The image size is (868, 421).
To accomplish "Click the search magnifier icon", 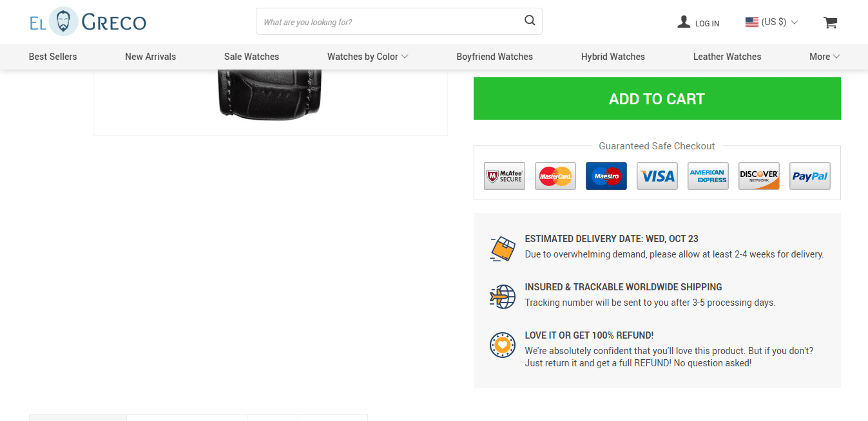I will [530, 21].
